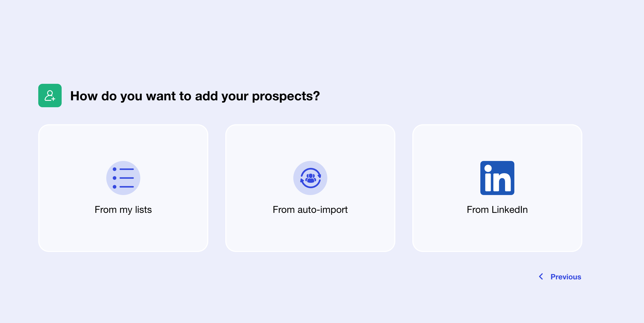Click the LinkedIn logo
644x323 pixels.
[x=497, y=178]
